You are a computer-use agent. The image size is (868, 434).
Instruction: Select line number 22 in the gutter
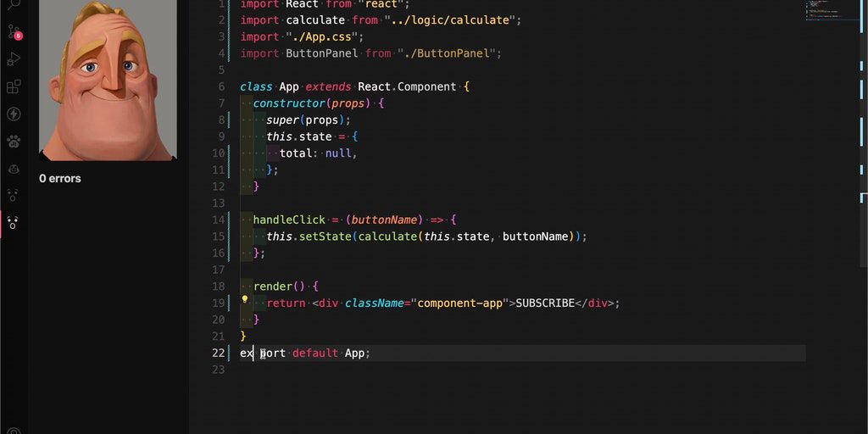point(219,353)
